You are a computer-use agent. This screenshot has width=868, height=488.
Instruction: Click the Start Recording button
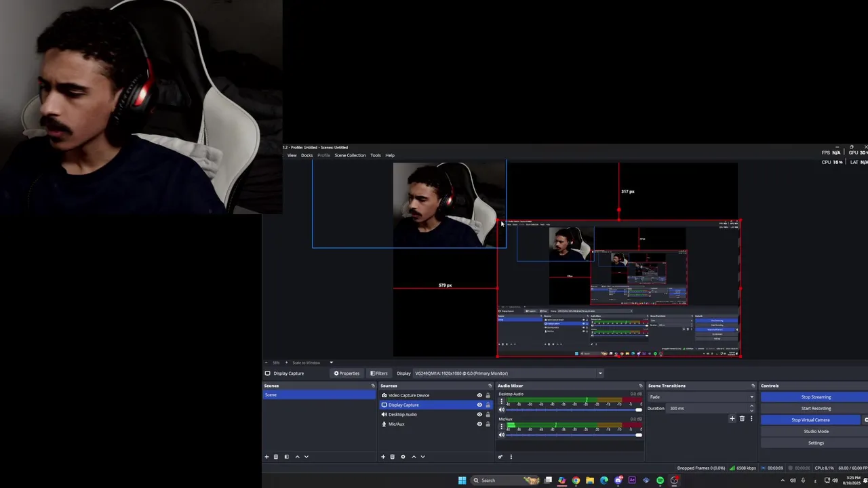click(816, 409)
